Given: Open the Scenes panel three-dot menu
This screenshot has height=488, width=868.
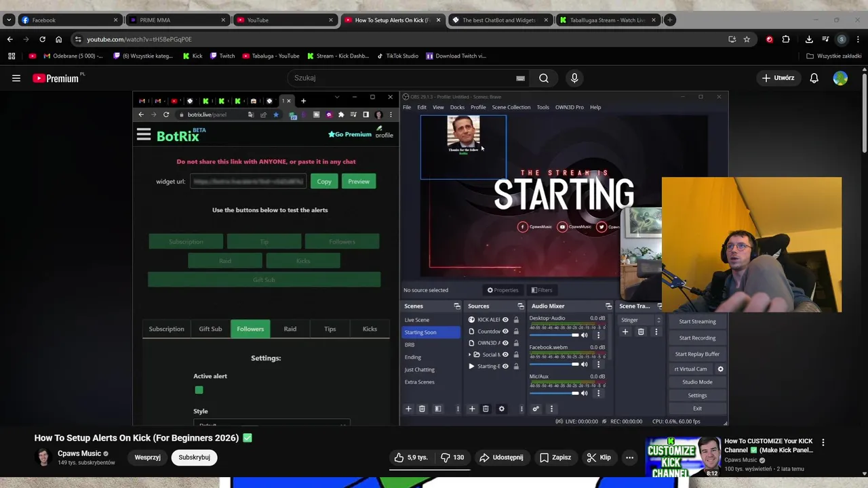Looking at the screenshot, I should (458, 409).
